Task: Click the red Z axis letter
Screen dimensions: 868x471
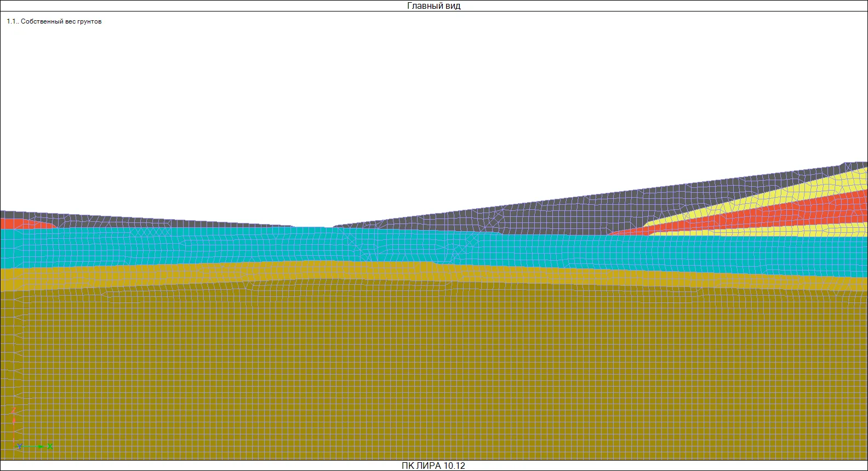Action: pos(14,411)
